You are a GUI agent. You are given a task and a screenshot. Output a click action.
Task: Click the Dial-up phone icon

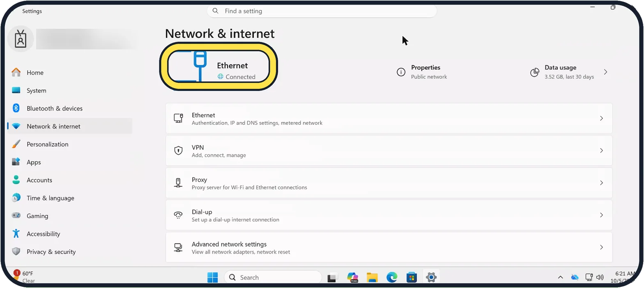click(x=178, y=215)
